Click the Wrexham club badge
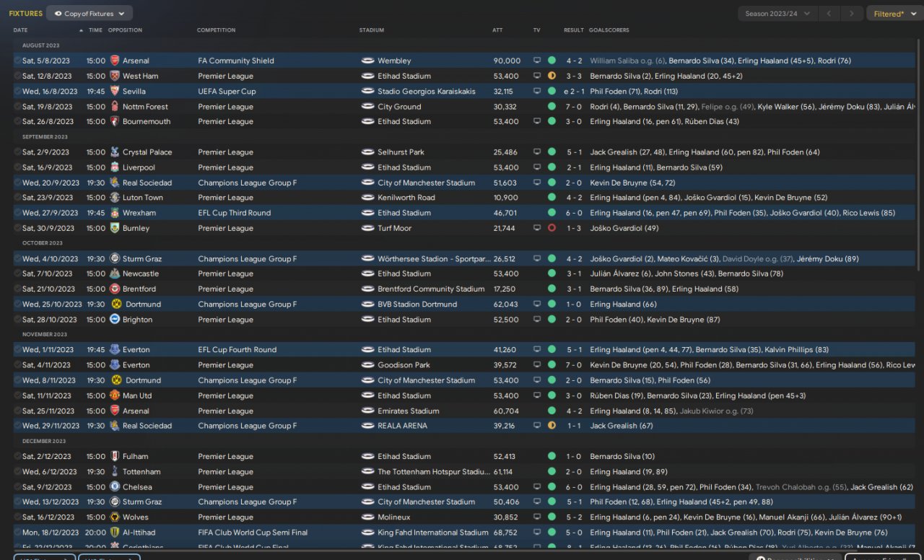Viewport: 924px width, 560px height. (x=114, y=213)
